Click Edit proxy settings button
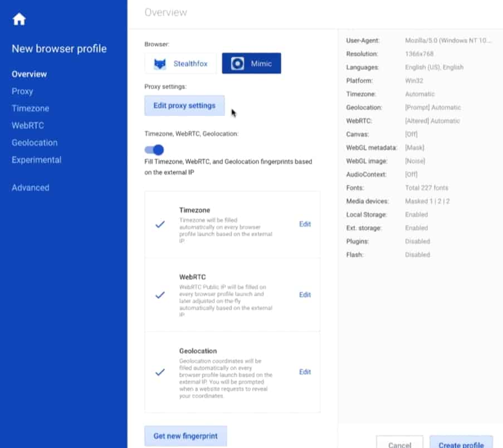 click(x=184, y=105)
